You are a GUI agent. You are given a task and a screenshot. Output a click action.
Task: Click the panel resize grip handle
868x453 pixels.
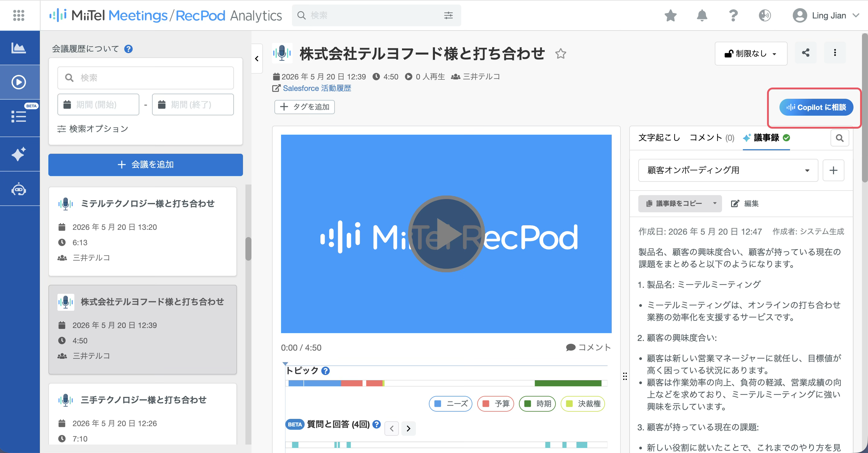point(625,376)
